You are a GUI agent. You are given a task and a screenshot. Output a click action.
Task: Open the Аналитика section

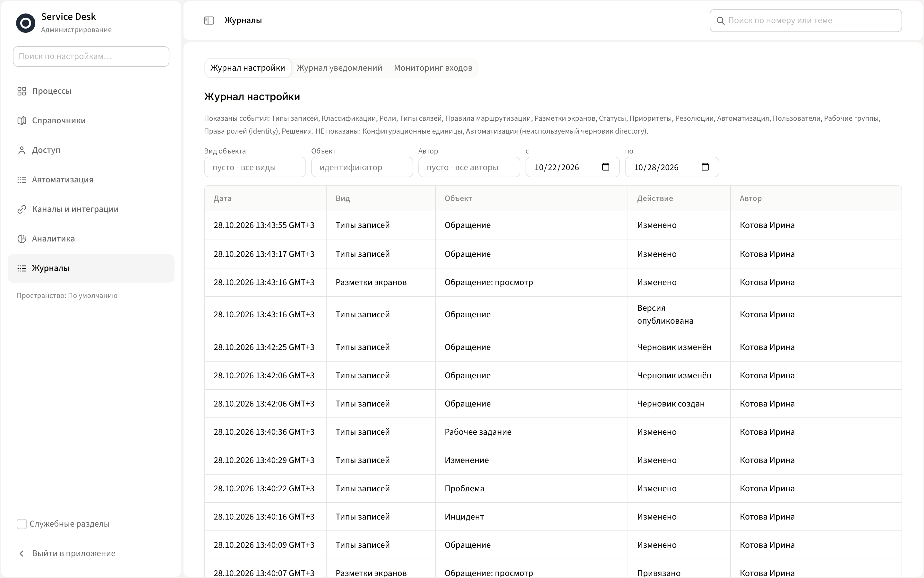(91, 239)
